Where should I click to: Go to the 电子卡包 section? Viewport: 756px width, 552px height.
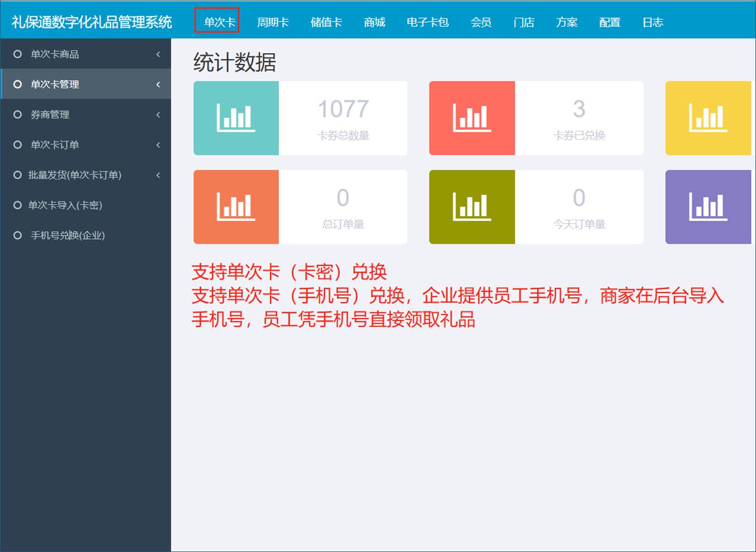click(428, 22)
